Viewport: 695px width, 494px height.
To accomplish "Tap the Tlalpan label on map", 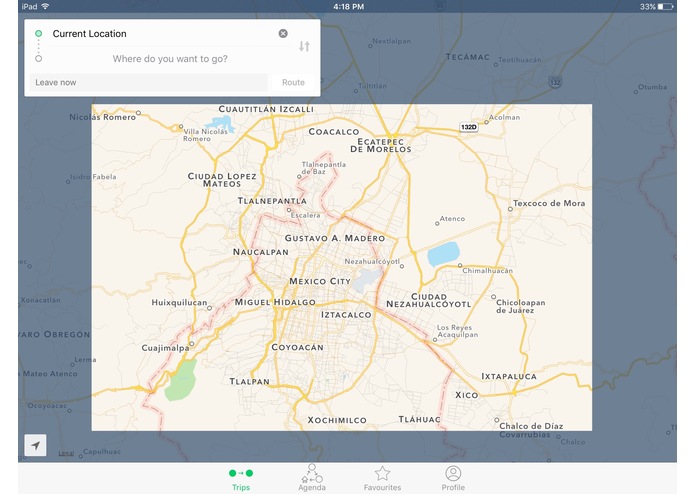I will tap(249, 381).
